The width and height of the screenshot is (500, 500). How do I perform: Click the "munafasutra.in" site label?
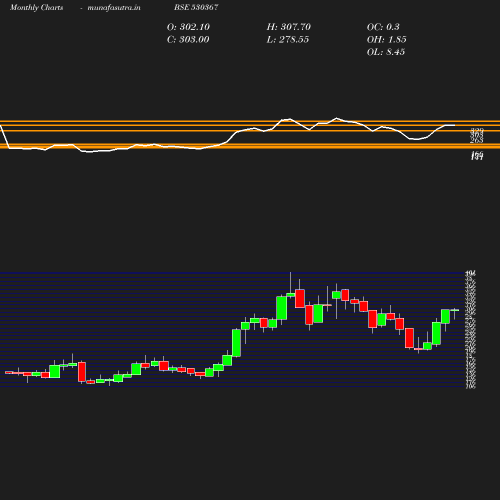pos(114,8)
